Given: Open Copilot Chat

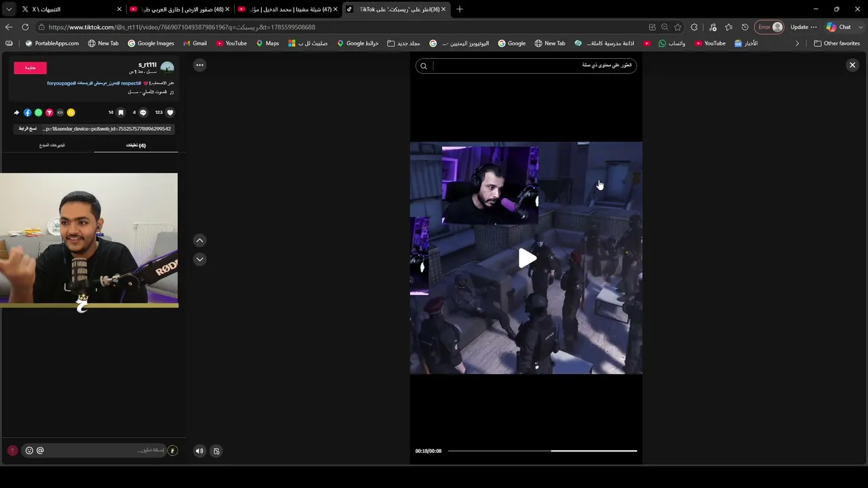Looking at the screenshot, I should pos(838,27).
